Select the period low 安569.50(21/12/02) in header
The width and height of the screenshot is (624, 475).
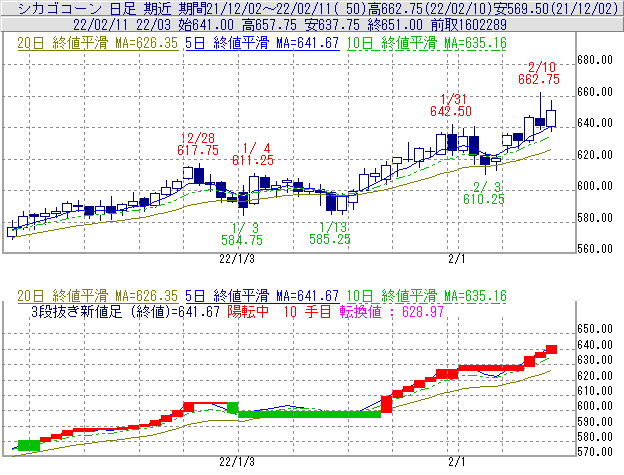pos(556,9)
